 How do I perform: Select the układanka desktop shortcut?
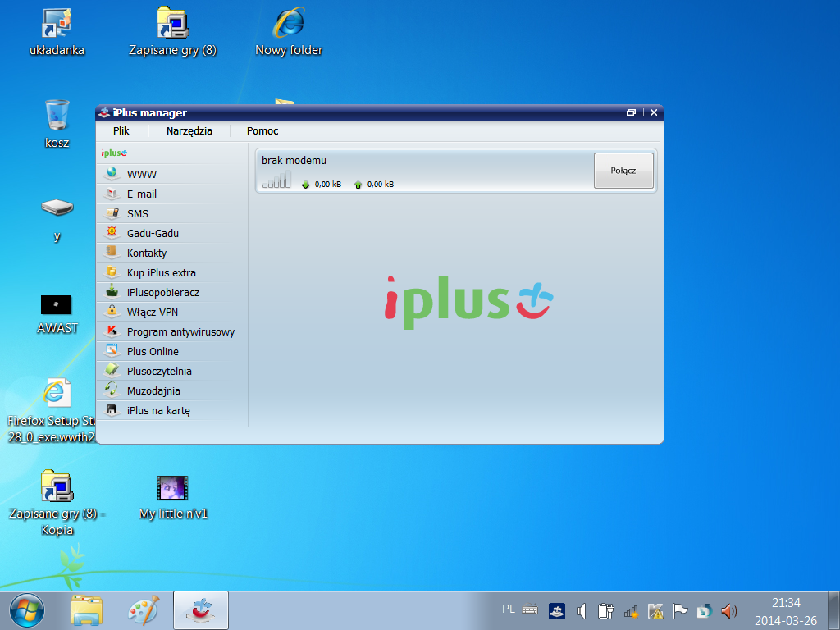pyautogui.click(x=57, y=32)
